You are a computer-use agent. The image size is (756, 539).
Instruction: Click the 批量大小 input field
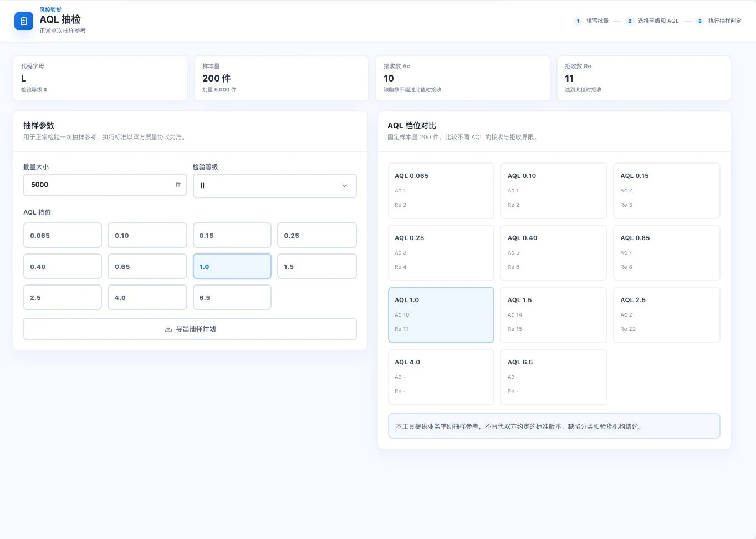(x=105, y=185)
